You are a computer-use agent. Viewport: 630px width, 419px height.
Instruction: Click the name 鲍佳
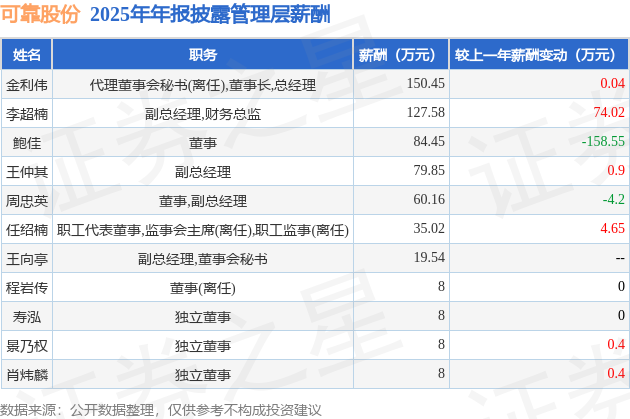[x=27, y=143]
